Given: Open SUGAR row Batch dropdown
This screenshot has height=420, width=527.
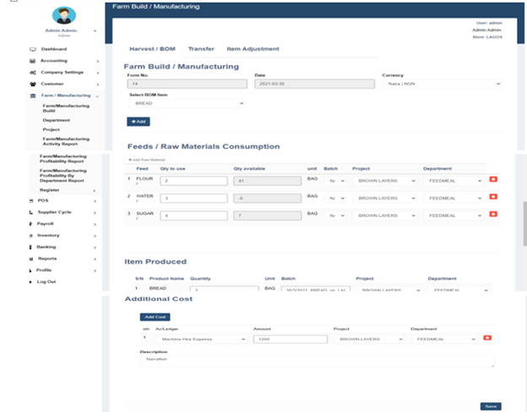Looking at the screenshot, I should 334,215.
